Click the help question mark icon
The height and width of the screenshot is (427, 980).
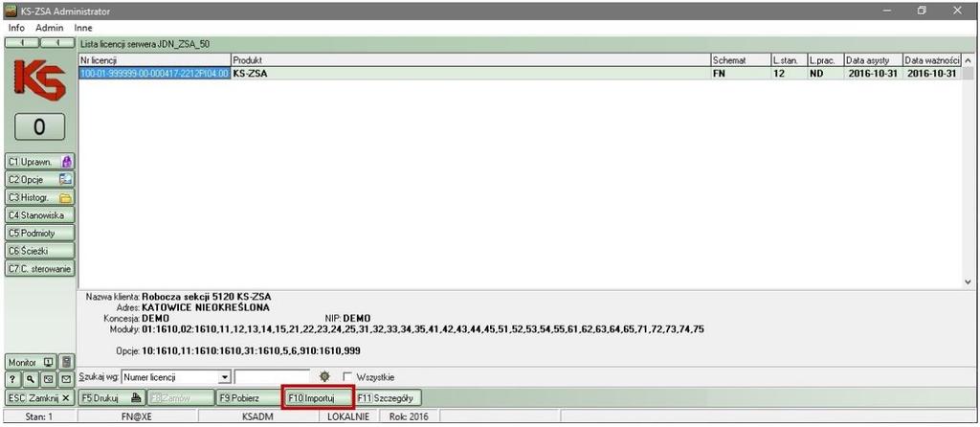click(11, 379)
